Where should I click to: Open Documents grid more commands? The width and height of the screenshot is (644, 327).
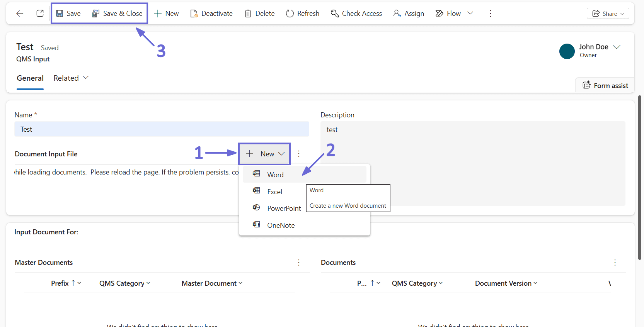pos(615,263)
